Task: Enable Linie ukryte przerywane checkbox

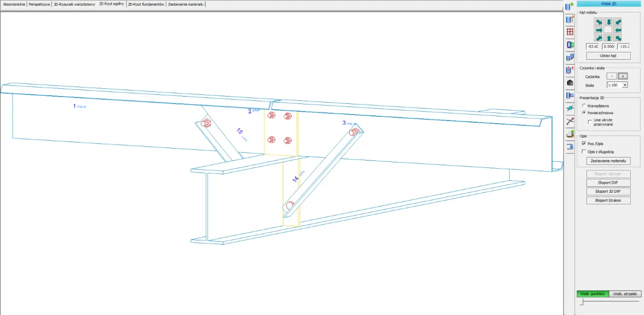Action: (x=590, y=120)
